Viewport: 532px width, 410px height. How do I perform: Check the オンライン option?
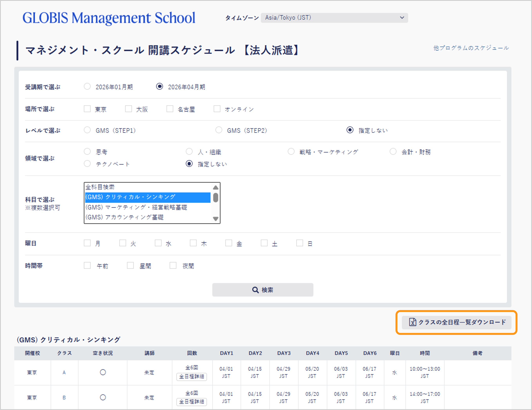click(x=217, y=109)
